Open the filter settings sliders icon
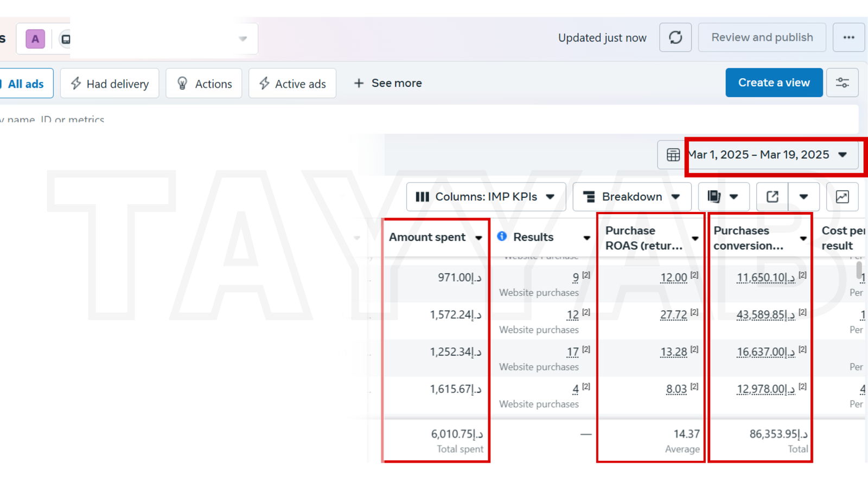Screen dimensions: 868x488 coord(842,83)
